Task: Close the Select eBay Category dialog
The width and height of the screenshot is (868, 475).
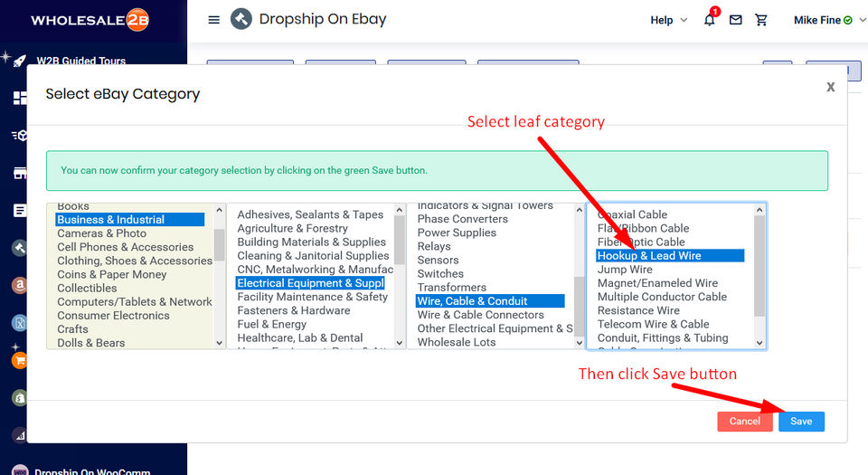Action: point(830,87)
